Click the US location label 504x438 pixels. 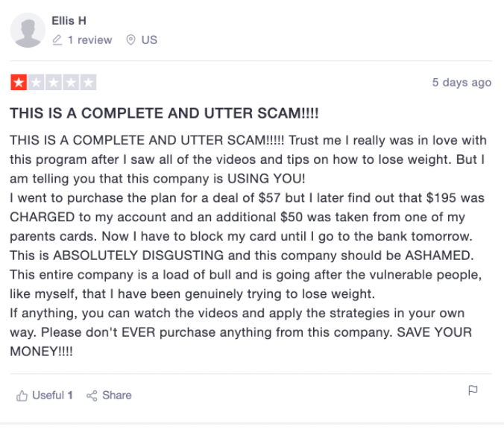(x=149, y=39)
